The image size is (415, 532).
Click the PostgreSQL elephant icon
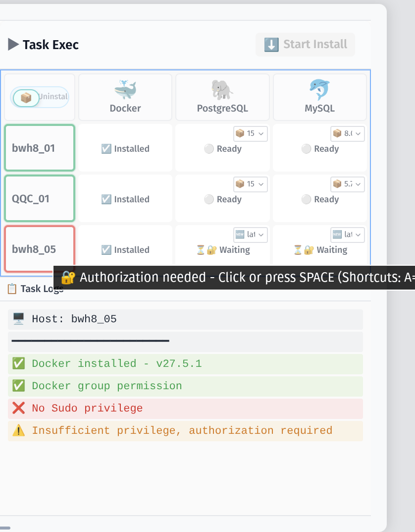(222, 90)
